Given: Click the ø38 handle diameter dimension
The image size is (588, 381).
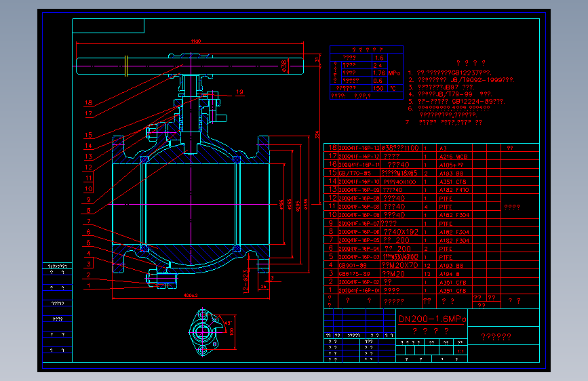Looking at the screenshot, I should (x=284, y=66).
